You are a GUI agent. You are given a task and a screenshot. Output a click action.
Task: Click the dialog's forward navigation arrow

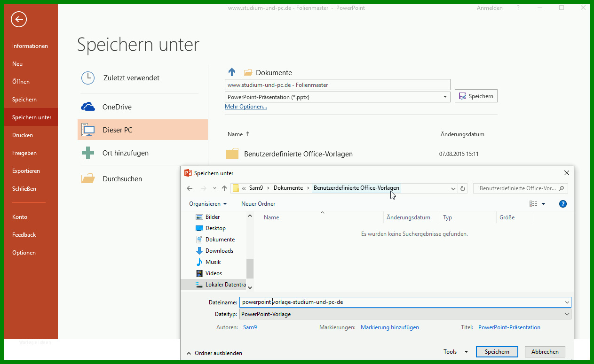point(203,188)
